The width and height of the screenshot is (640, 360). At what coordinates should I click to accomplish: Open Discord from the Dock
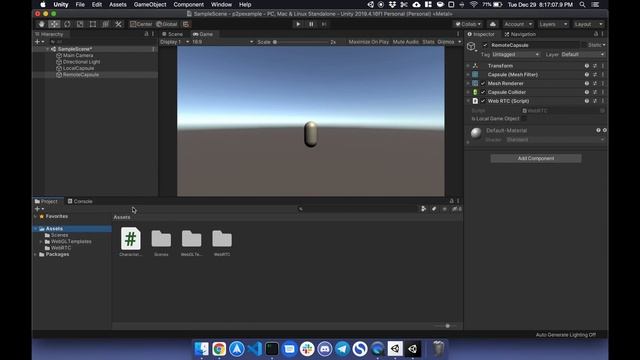pos(324,349)
